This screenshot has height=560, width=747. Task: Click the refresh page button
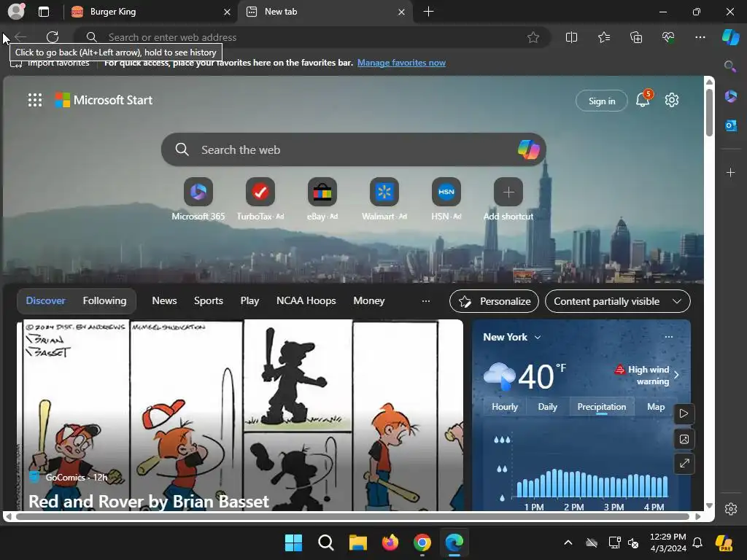(53, 37)
